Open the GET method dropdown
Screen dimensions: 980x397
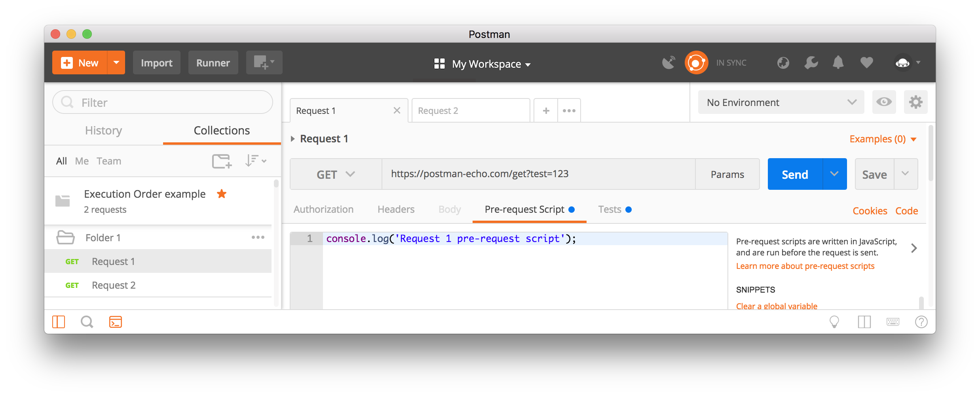point(336,174)
